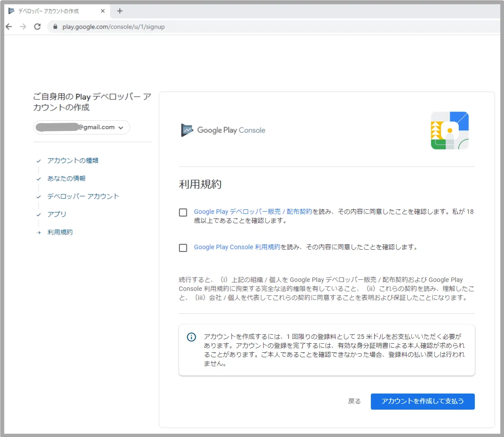Click the 続行すると legal disclaimer paragraph
The width and height of the screenshot is (504, 437).
[326, 289]
